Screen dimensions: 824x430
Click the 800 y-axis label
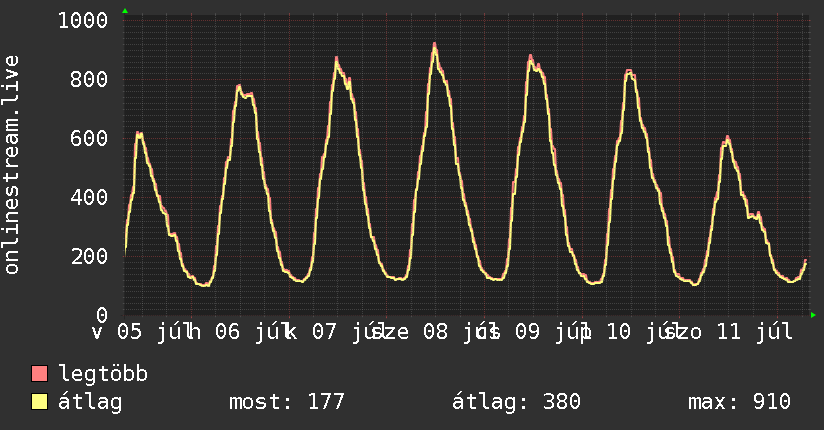point(89,79)
